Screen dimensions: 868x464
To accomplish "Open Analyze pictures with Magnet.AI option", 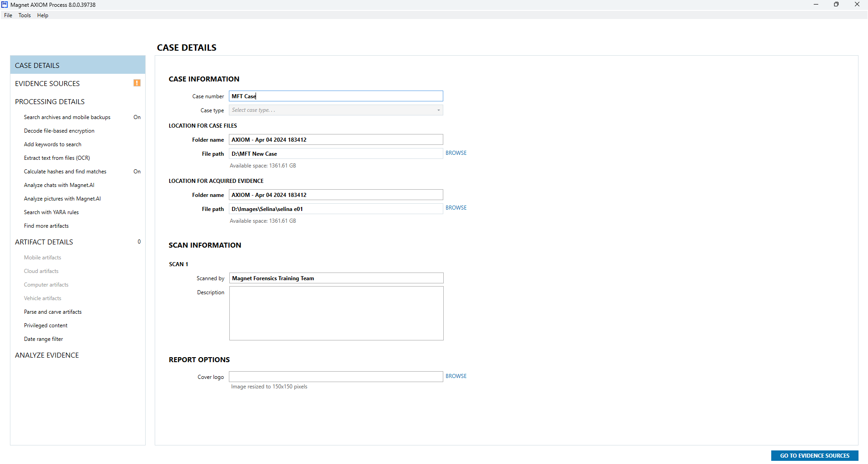I will 62,199.
